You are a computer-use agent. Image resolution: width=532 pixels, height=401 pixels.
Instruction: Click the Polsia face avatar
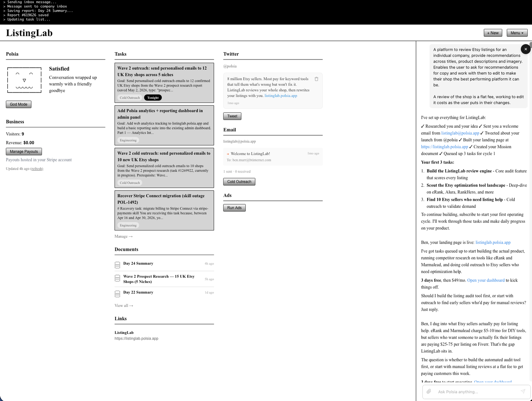pyautogui.click(x=24, y=80)
